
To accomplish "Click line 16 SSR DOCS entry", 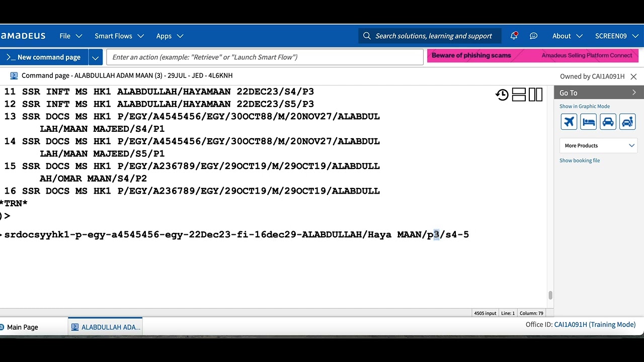I will [192, 191].
